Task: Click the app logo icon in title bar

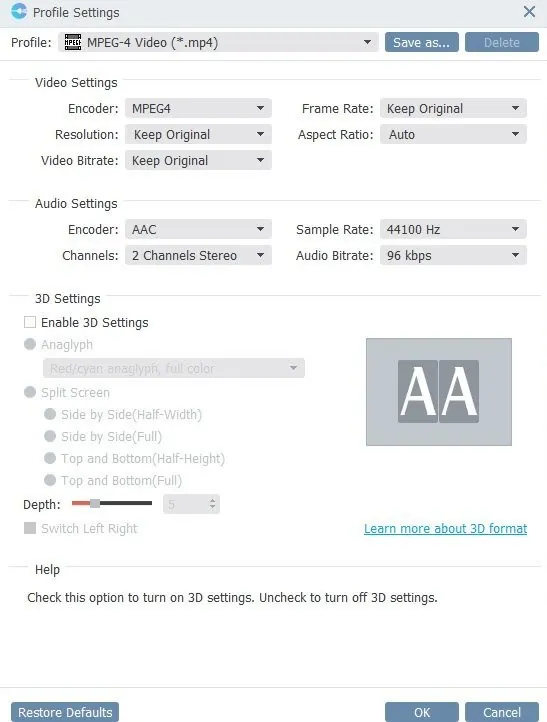Action: click(19, 11)
